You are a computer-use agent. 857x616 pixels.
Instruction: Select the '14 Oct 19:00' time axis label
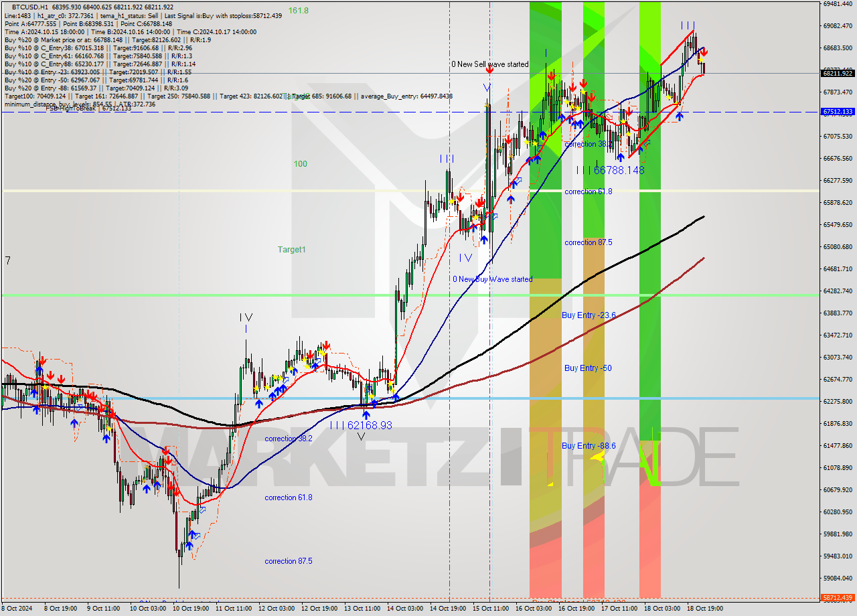[448, 609]
